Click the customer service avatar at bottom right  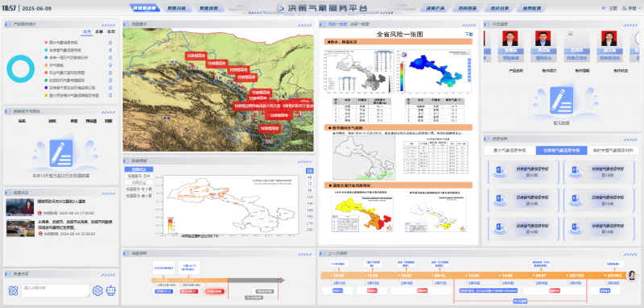point(633,276)
